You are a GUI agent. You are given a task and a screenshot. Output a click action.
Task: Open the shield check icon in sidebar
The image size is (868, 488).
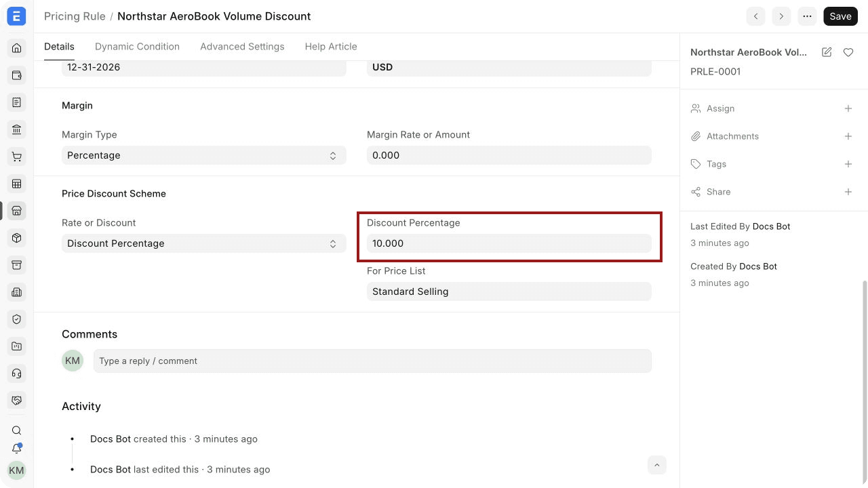(17, 319)
